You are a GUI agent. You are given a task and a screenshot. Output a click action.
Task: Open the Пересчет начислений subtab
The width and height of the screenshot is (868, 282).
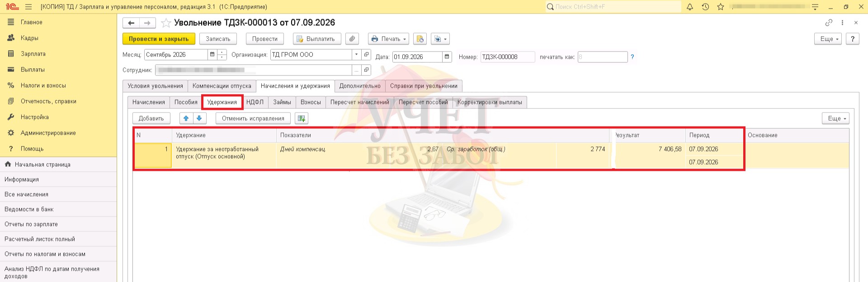tap(360, 102)
